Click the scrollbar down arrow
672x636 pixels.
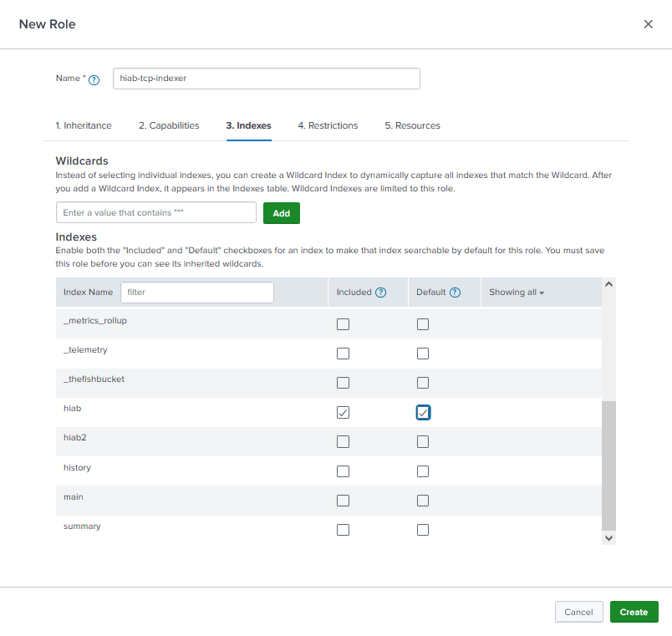click(608, 538)
